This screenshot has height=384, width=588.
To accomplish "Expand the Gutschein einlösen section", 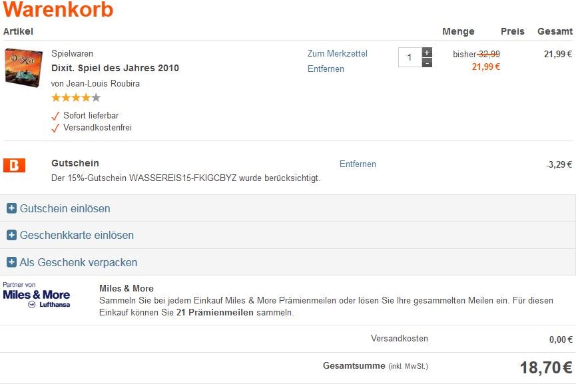I will click(63, 208).
